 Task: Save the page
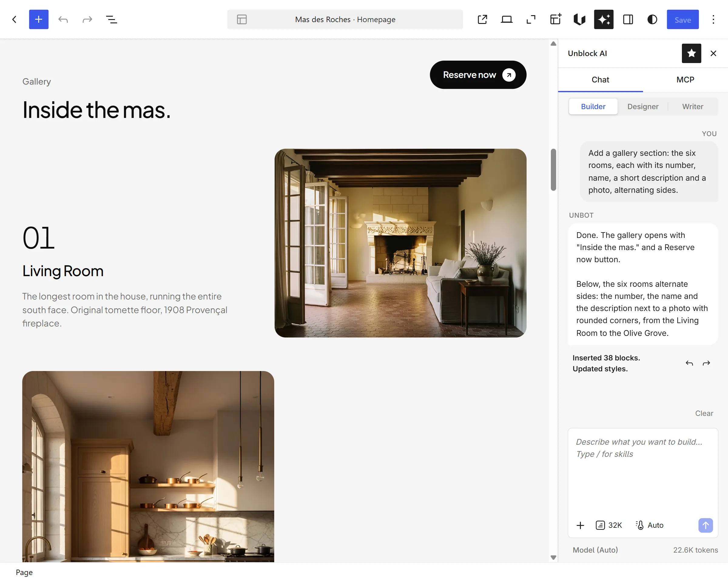(x=683, y=20)
